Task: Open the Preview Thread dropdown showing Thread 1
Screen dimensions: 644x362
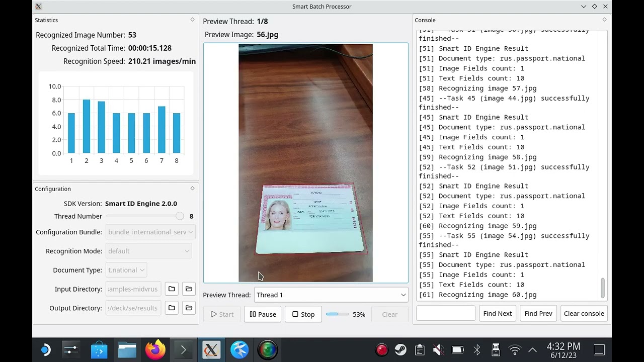Action: (x=331, y=295)
